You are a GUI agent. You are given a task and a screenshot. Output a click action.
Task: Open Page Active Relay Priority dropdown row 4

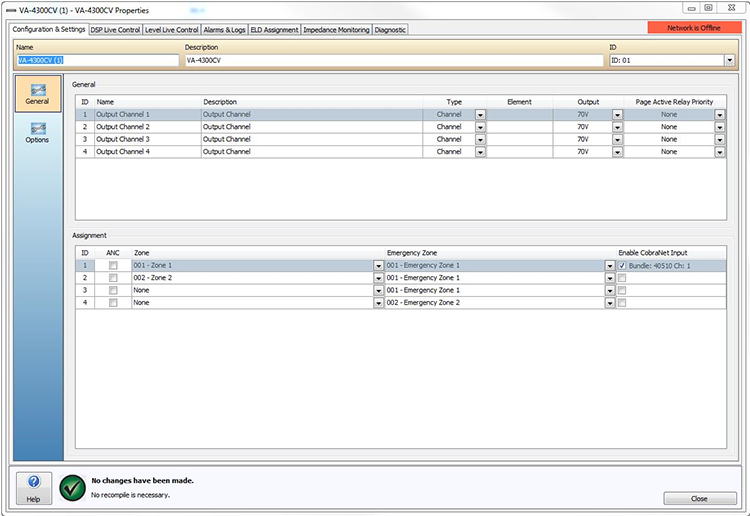tap(720, 152)
